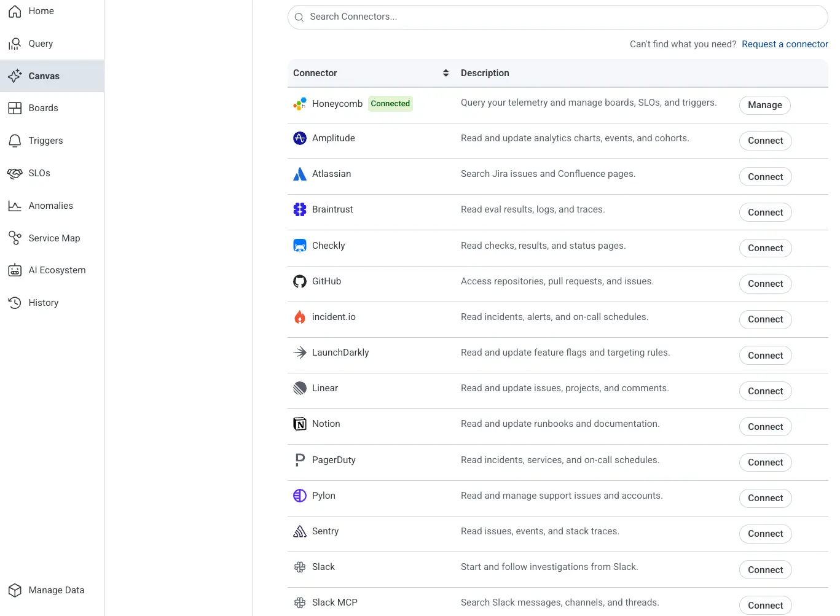Click the Slack MCP logo icon
The image size is (840, 616).
[x=300, y=602]
